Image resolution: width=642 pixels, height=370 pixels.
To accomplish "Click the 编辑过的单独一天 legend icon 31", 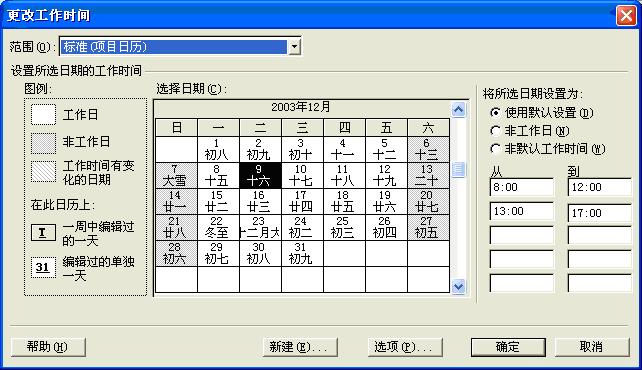I will click(x=43, y=268).
